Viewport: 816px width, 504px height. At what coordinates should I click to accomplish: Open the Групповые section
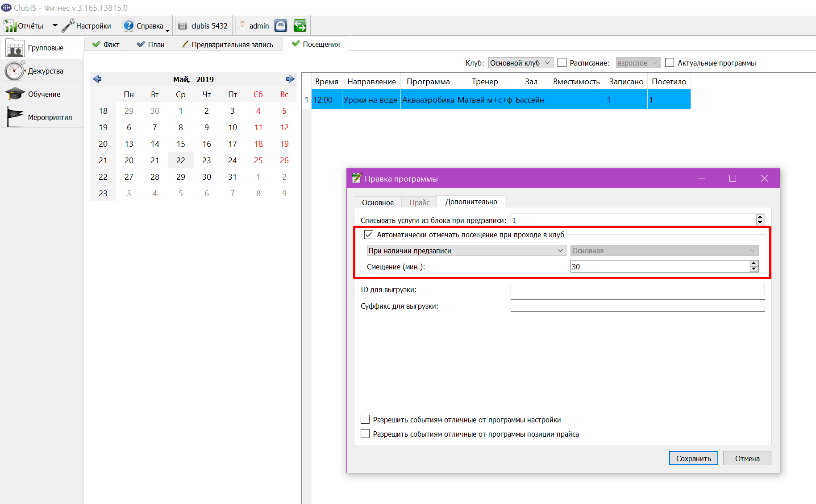42,48
